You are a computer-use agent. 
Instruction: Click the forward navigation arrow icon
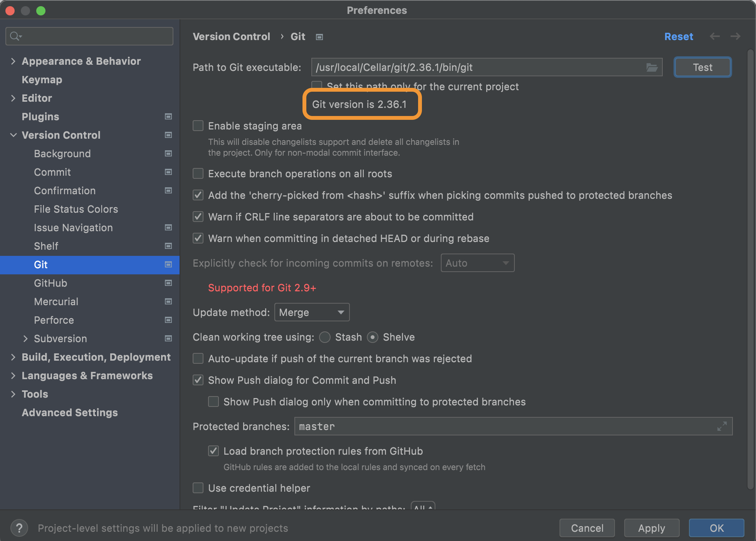[735, 37]
